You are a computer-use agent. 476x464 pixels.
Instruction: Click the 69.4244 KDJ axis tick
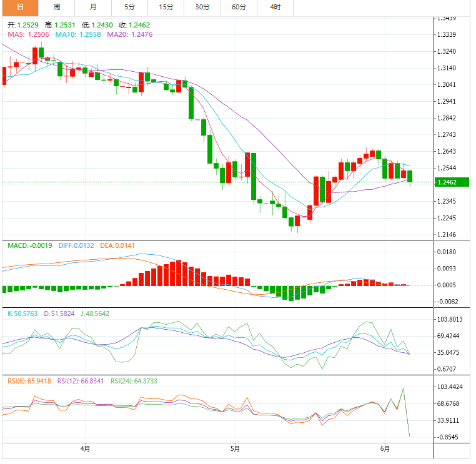pyautogui.click(x=448, y=336)
